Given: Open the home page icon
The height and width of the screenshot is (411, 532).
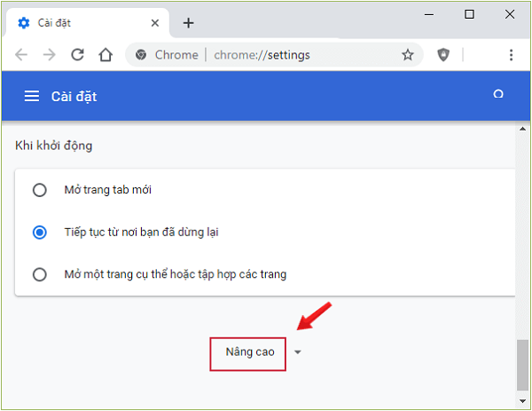Looking at the screenshot, I should tap(106, 55).
